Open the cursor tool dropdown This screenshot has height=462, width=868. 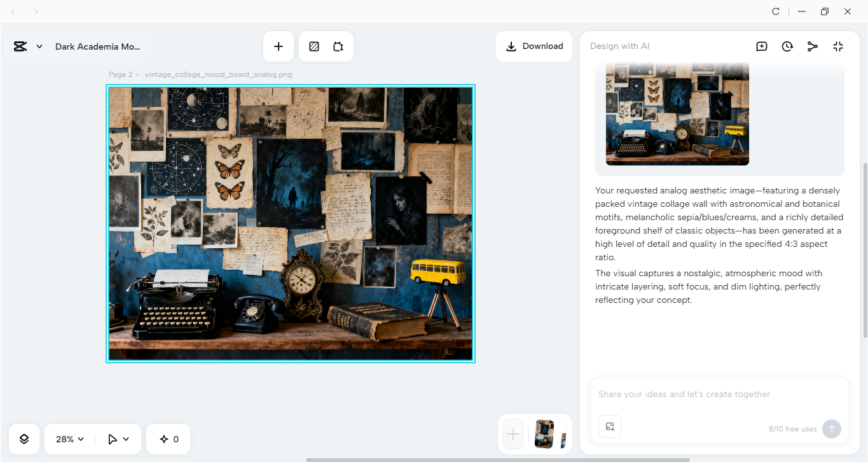coord(118,438)
